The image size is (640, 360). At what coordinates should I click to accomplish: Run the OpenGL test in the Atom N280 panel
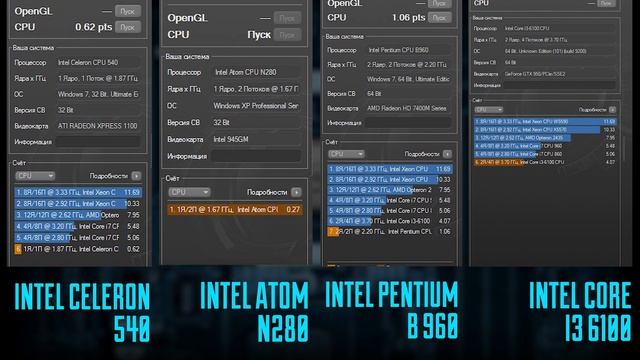pos(287,18)
